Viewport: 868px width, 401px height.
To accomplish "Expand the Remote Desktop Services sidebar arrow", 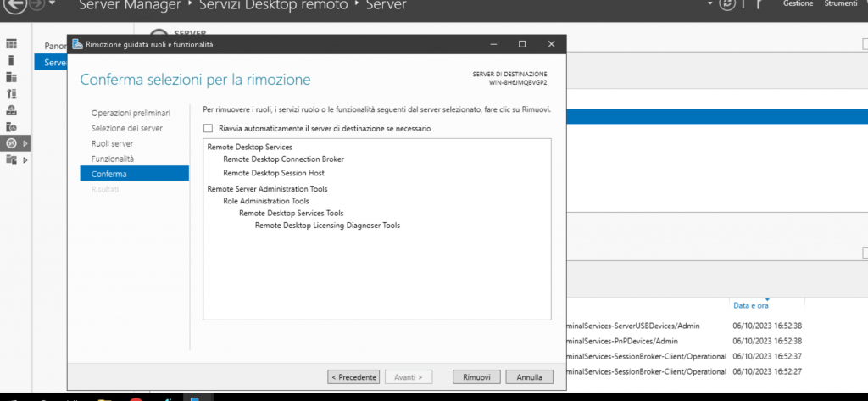I will [x=25, y=142].
